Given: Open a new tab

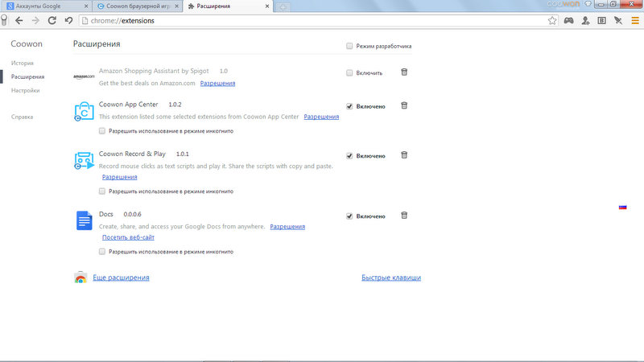Looking at the screenshot, I should click(x=283, y=7).
